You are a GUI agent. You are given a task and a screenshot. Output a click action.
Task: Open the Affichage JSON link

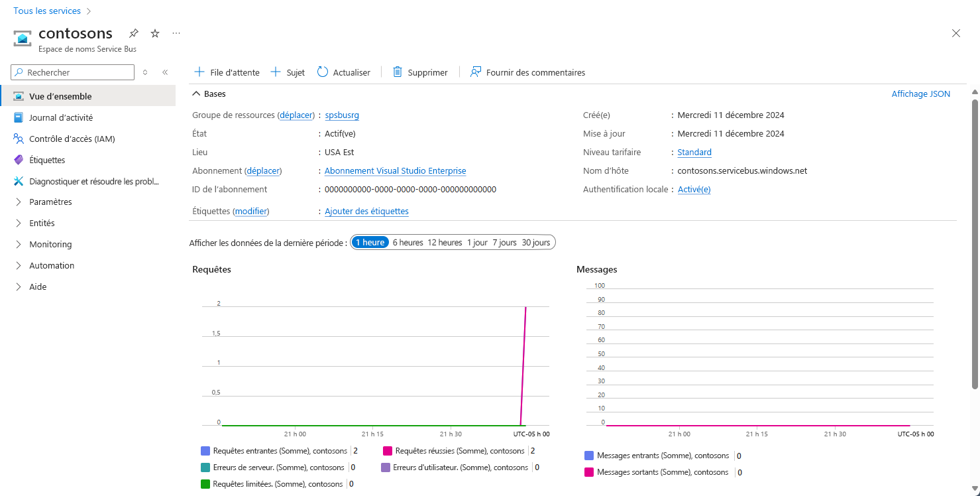(x=921, y=94)
